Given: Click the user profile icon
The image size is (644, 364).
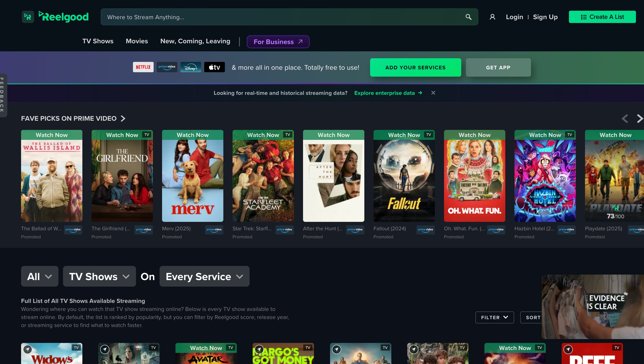Looking at the screenshot, I should click(492, 17).
